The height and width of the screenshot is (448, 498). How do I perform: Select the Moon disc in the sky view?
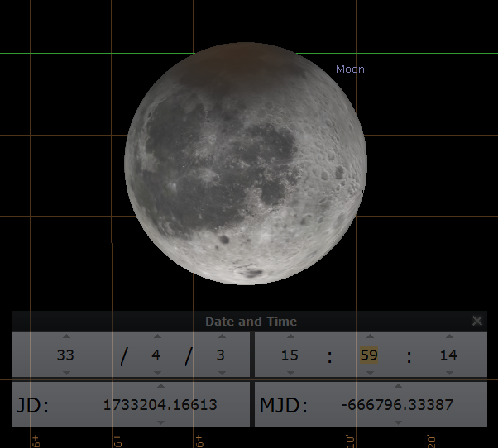pos(246,164)
